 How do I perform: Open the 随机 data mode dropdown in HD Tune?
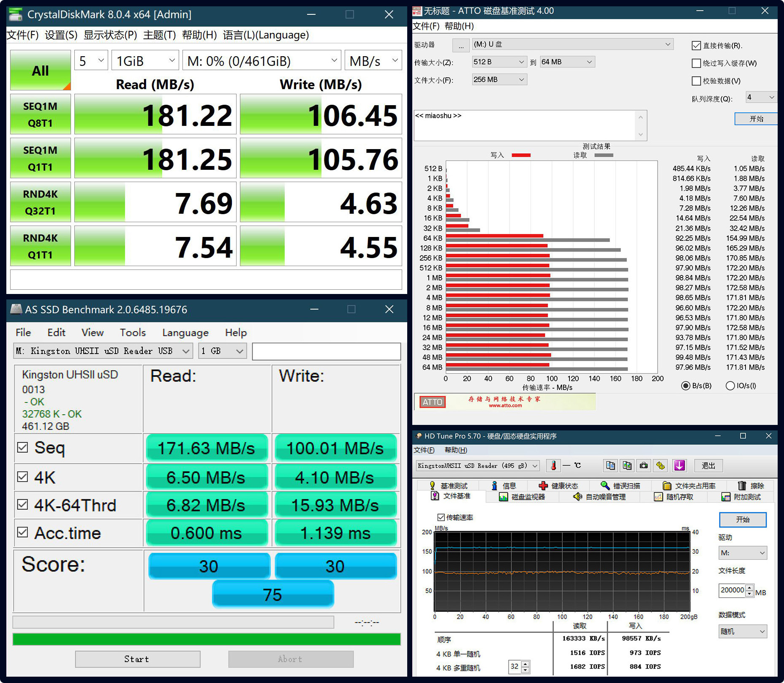[743, 631]
